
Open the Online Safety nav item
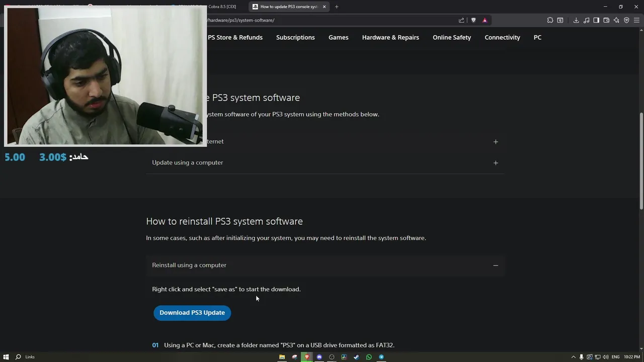click(x=452, y=37)
